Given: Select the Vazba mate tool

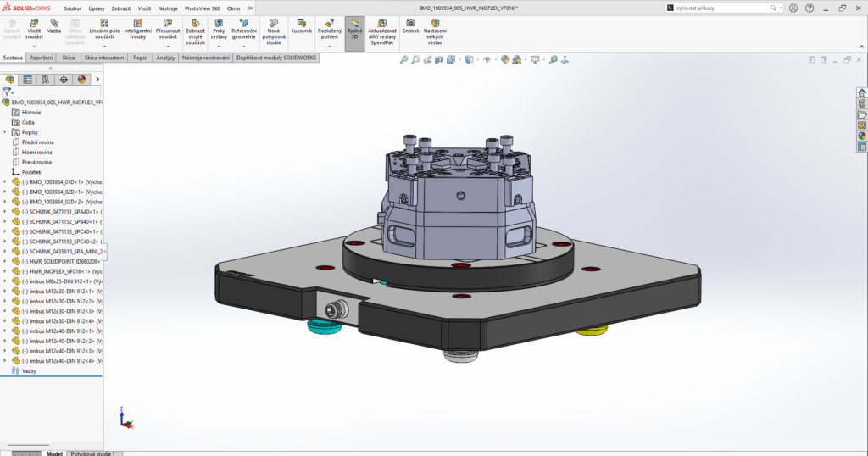Looking at the screenshot, I should [54, 26].
